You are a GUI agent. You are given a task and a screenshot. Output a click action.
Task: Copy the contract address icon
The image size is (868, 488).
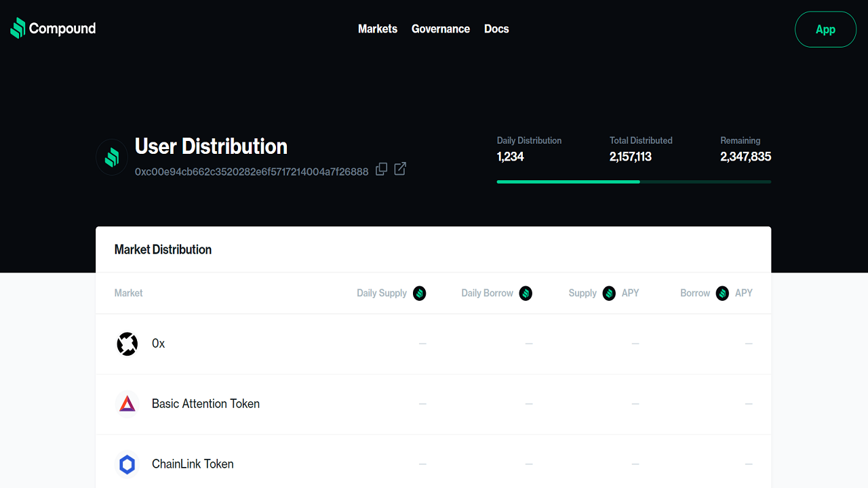[382, 169]
